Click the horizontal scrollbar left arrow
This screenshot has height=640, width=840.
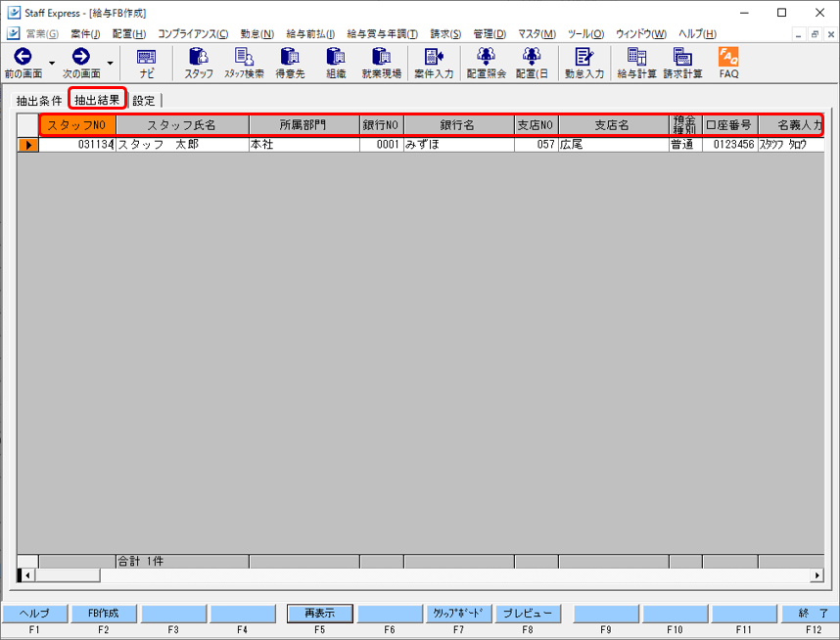click(27, 575)
